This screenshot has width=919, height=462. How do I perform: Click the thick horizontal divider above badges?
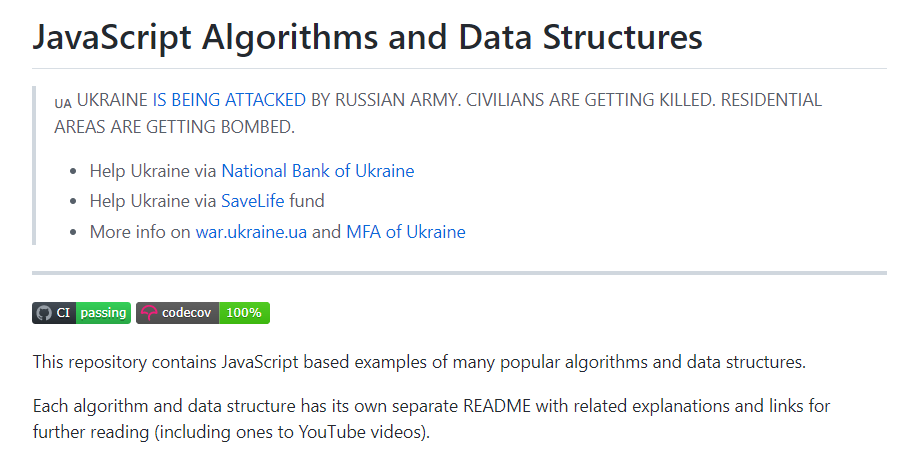[459, 272]
